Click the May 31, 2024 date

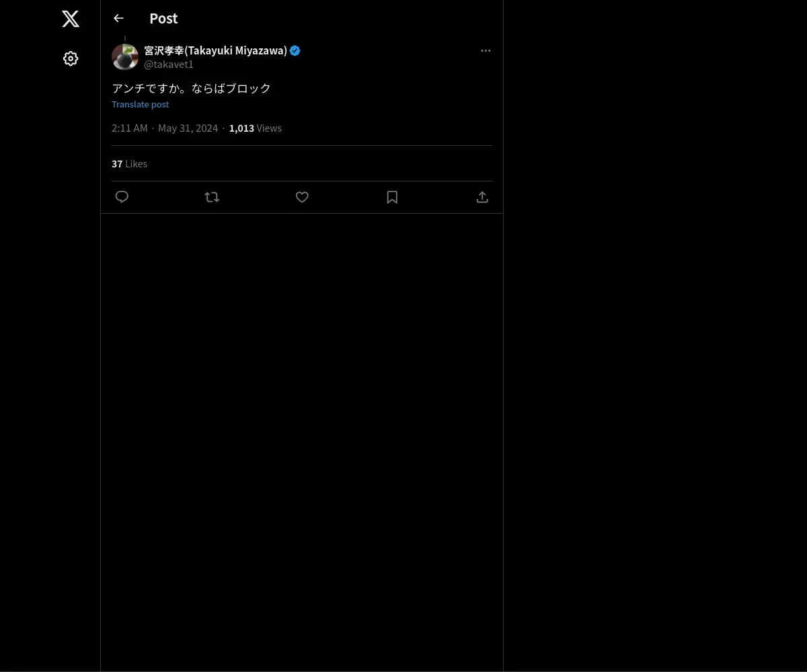pos(188,128)
